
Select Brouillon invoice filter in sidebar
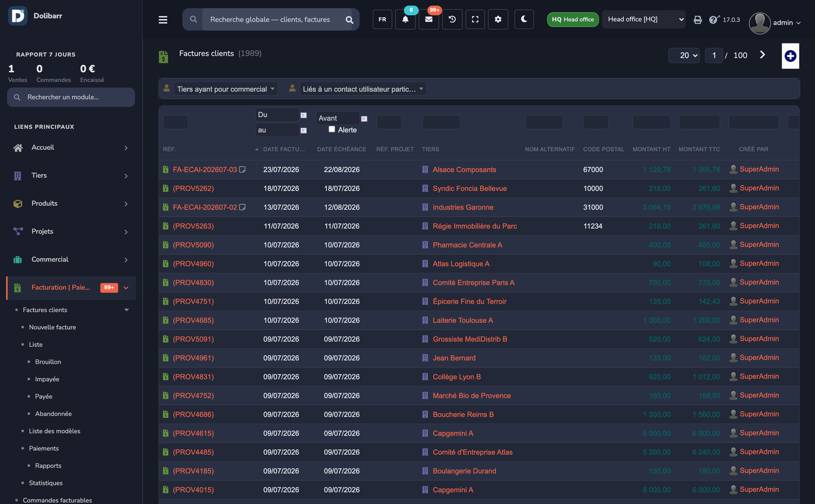pos(48,362)
